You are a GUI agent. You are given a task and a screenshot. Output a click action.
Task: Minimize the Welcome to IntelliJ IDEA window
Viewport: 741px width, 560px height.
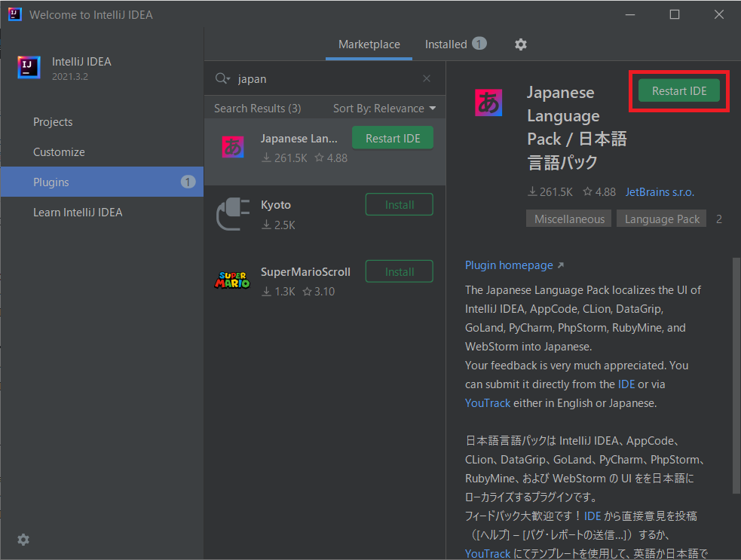pyautogui.click(x=630, y=14)
